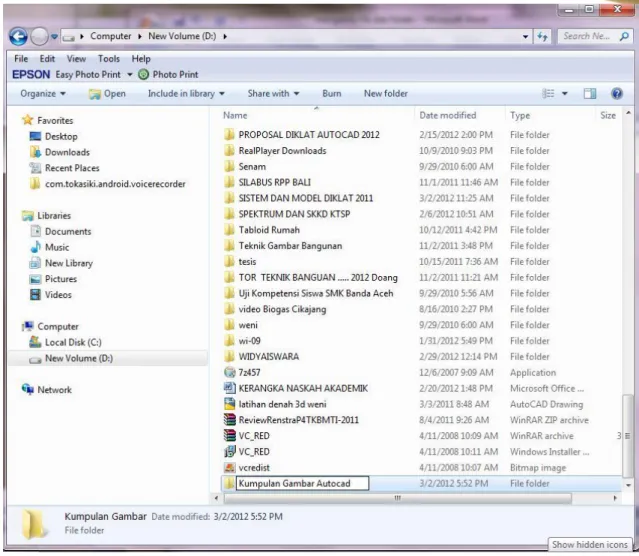This screenshot has height=556, width=639.
Task: Click the Open toolbar button
Action: pyautogui.click(x=107, y=94)
